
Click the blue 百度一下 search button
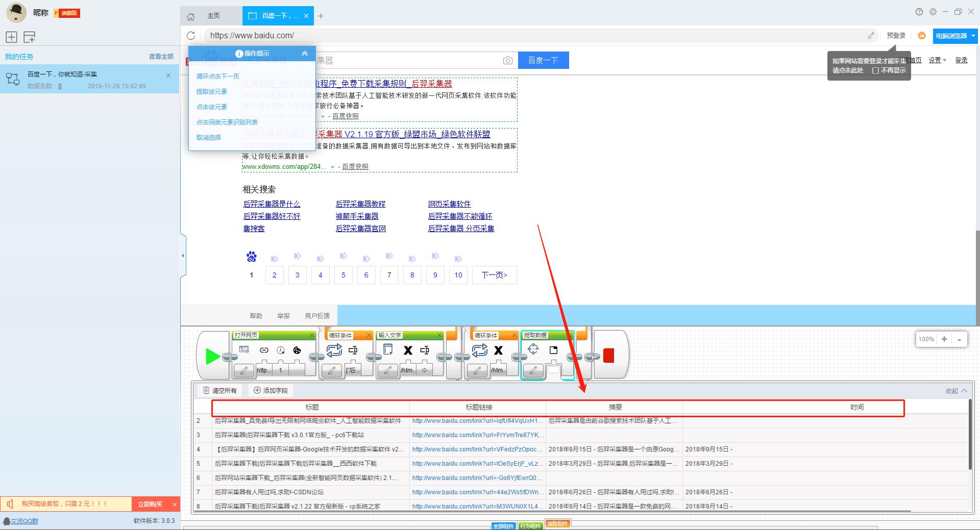click(x=543, y=60)
